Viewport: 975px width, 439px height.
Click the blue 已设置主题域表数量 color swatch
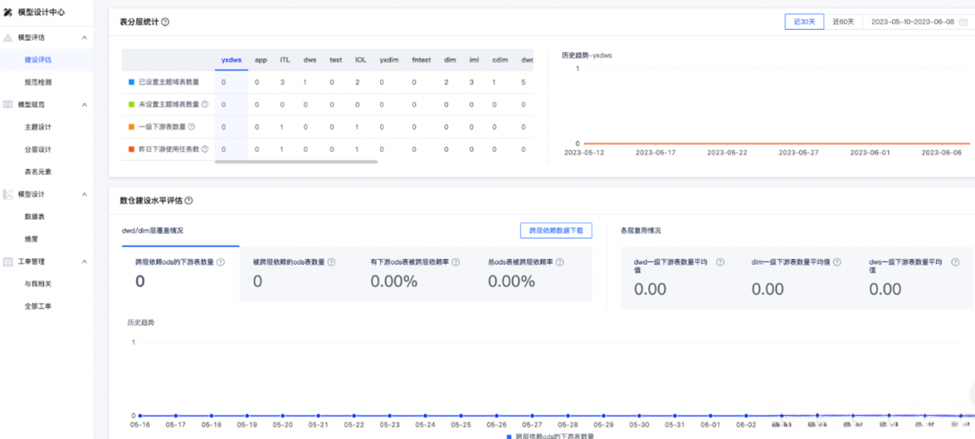tap(131, 82)
